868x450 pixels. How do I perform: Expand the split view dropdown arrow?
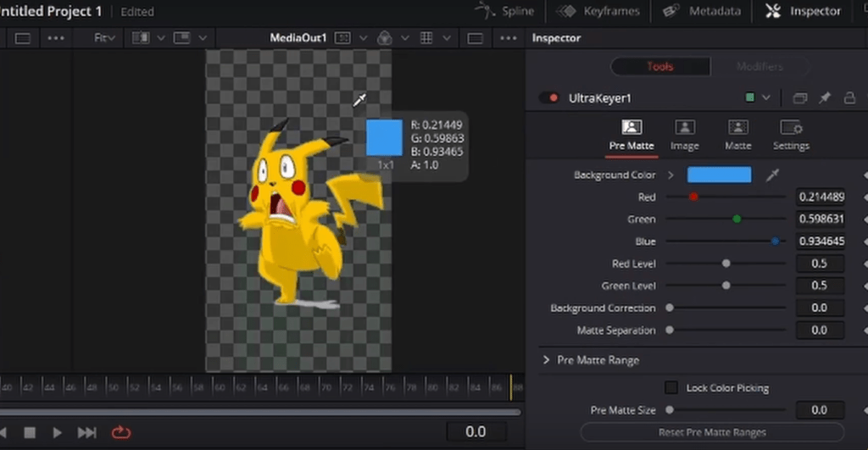click(x=161, y=38)
